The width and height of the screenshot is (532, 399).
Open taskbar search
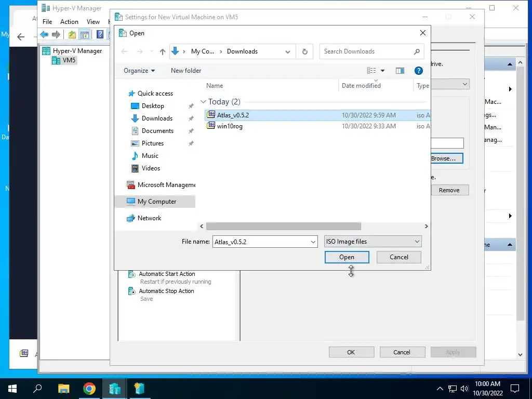tap(37, 389)
